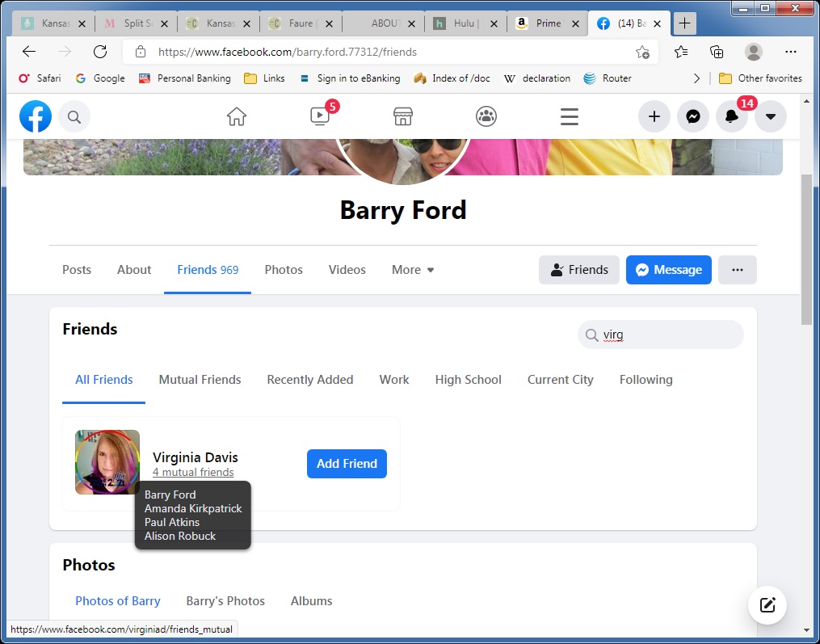Open the profile three-dots options menu
The image size is (820, 644).
pos(737,270)
